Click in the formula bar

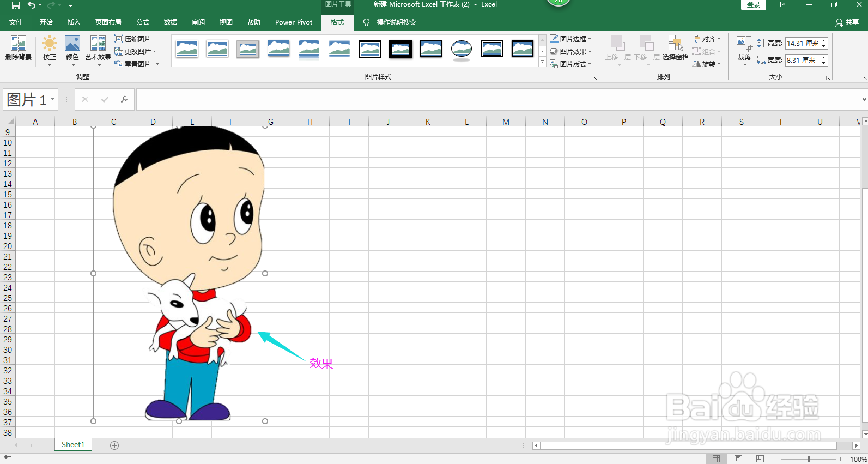coord(497,99)
